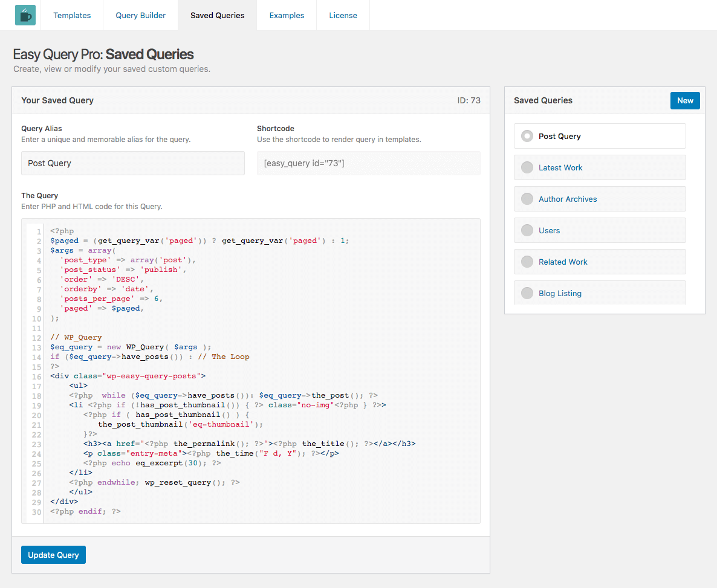Switch to the Query Builder tab
Image resolution: width=717 pixels, height=588 pixels.
pos(140,15)
